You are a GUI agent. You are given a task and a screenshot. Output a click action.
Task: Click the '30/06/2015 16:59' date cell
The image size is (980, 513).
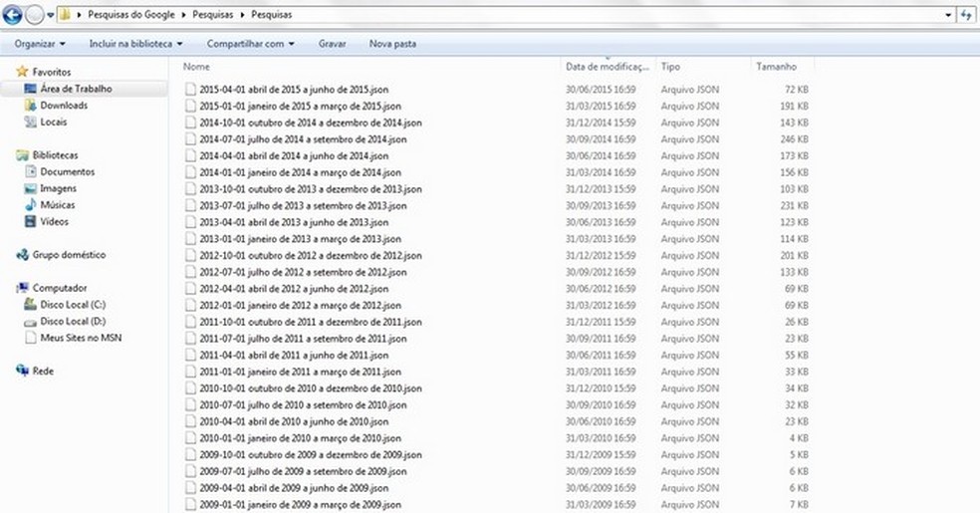[x=601, y=90]
